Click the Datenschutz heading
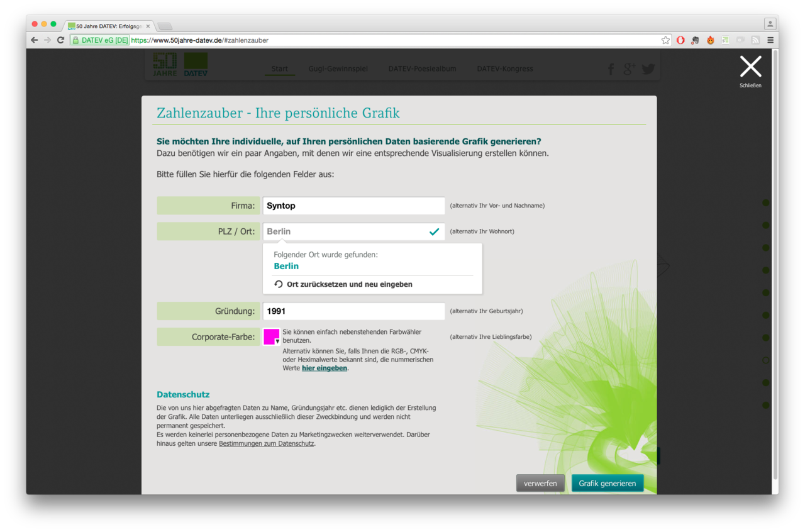Viewport: 805px width, 532px height. pos(183,394)
